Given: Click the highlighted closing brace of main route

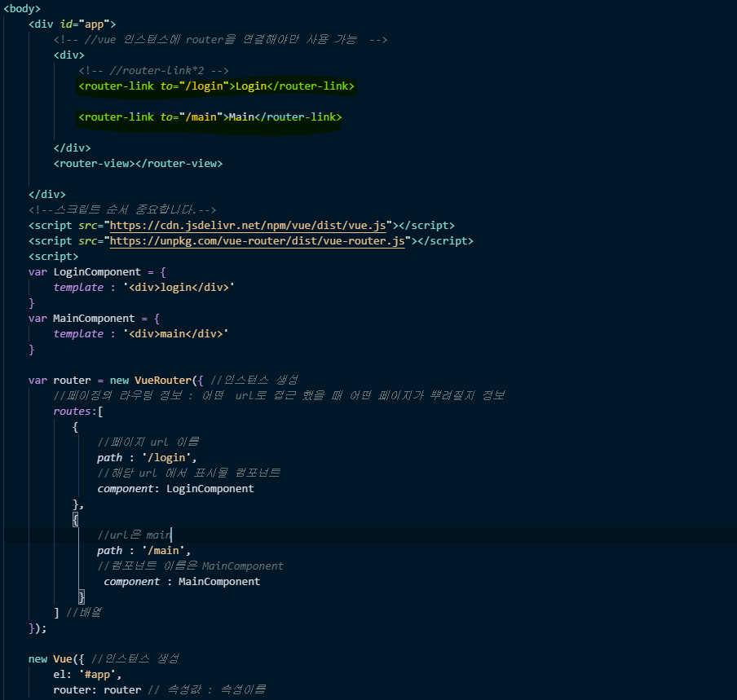Looking at the screenshot, I should click(82, 597).
